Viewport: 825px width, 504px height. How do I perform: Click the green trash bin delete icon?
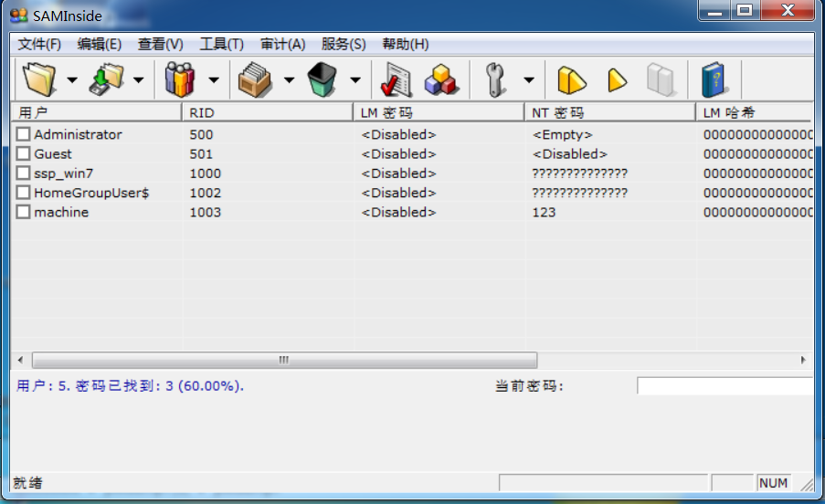322,79
